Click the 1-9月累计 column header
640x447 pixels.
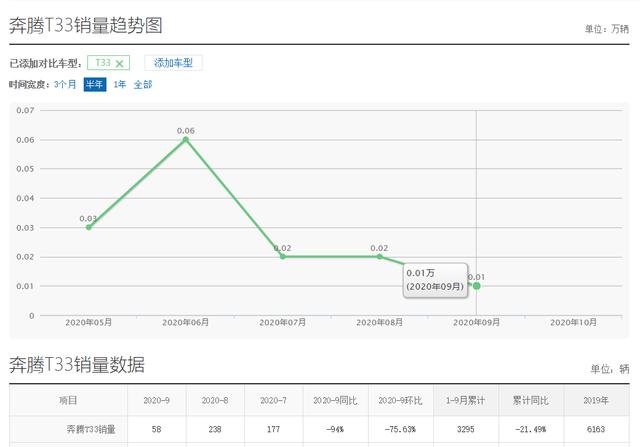(465, 400)
